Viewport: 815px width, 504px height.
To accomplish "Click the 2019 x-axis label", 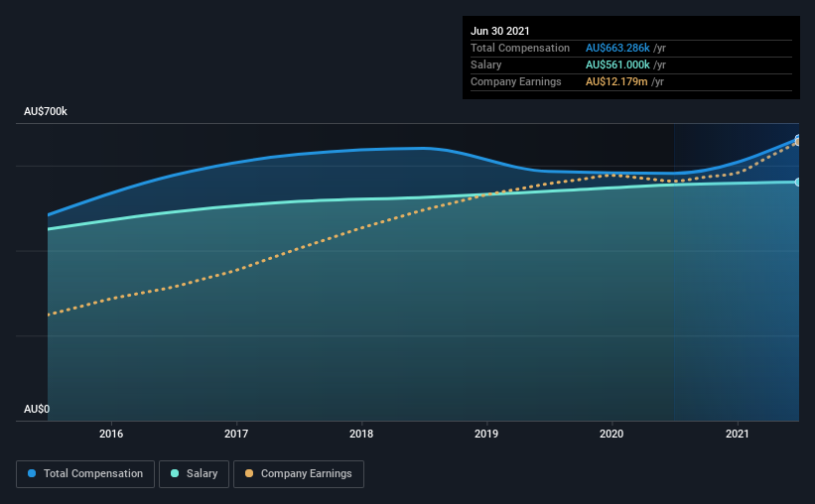I will (486, 434).
